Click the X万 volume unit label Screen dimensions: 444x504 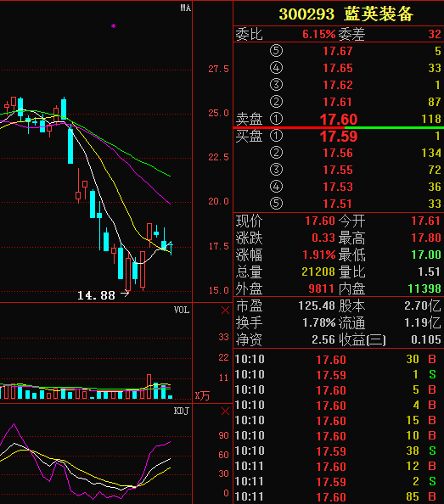coord(202,395)
